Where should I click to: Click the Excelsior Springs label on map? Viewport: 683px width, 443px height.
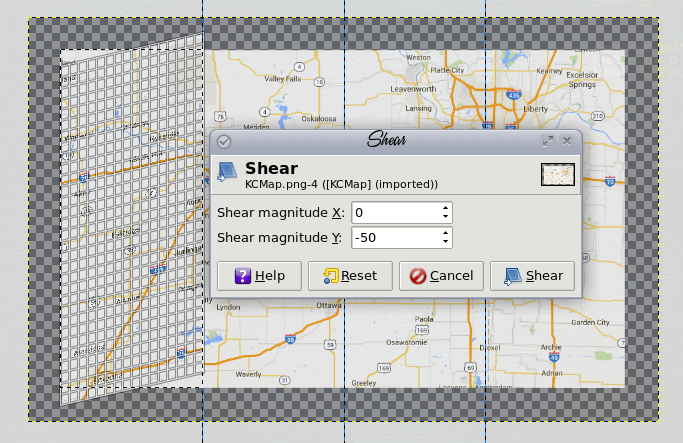(582, 80)
